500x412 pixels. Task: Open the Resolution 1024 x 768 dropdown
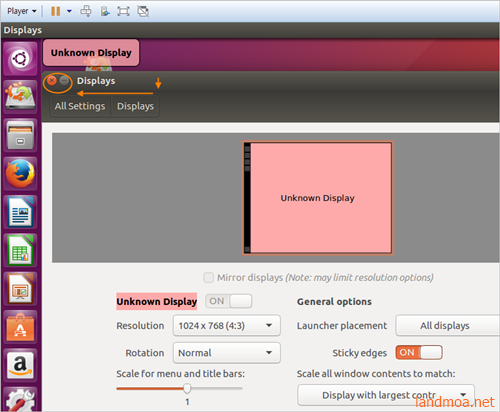point(227,325)
